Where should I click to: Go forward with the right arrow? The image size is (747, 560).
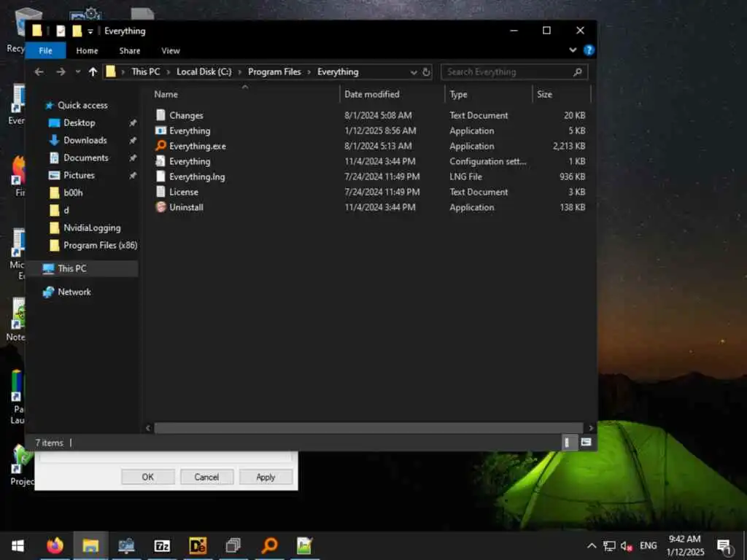click(x=61, y=72)
